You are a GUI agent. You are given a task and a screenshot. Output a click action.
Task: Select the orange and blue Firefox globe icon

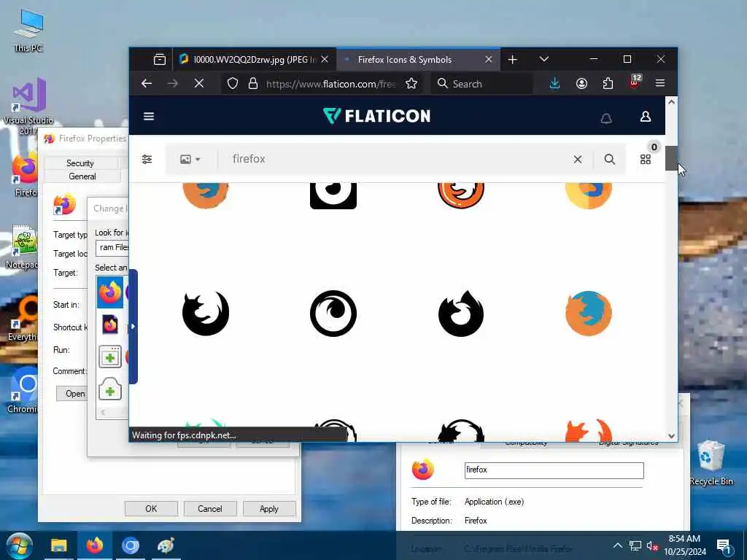click(589, 314)
